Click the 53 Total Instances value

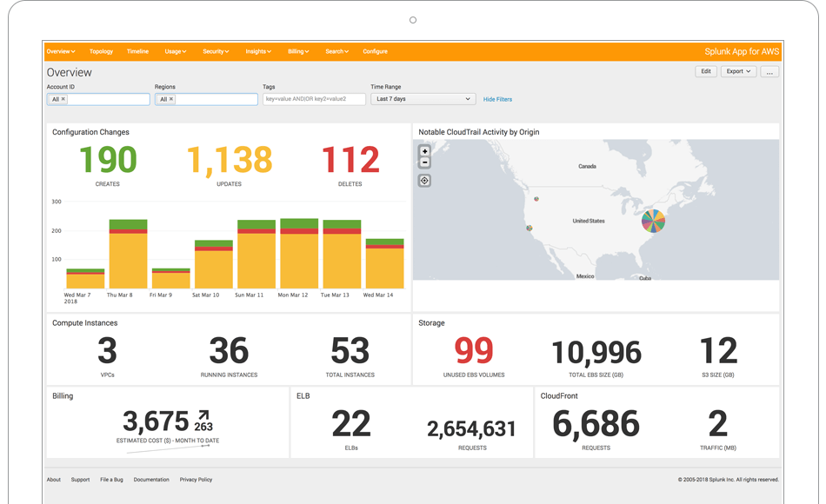350,351
